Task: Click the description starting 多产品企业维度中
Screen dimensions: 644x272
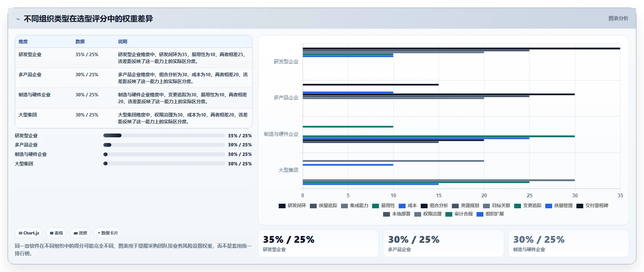Action: click(183, 78)
